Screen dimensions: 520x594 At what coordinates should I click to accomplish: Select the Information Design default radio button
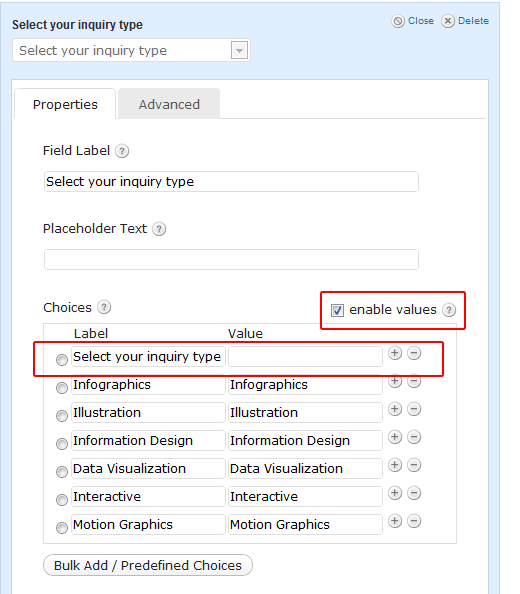point(62,444)
